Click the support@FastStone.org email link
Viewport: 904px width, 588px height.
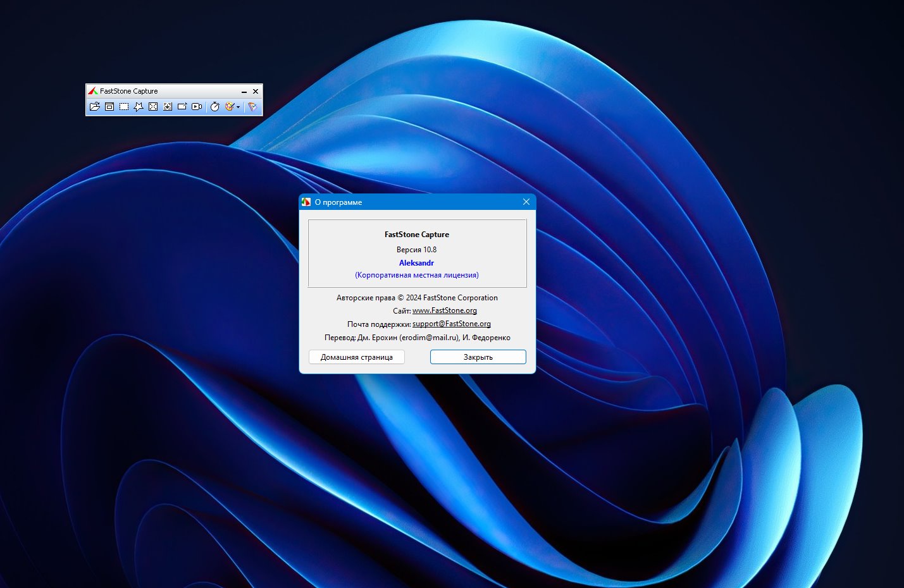[x=452, y=324]
